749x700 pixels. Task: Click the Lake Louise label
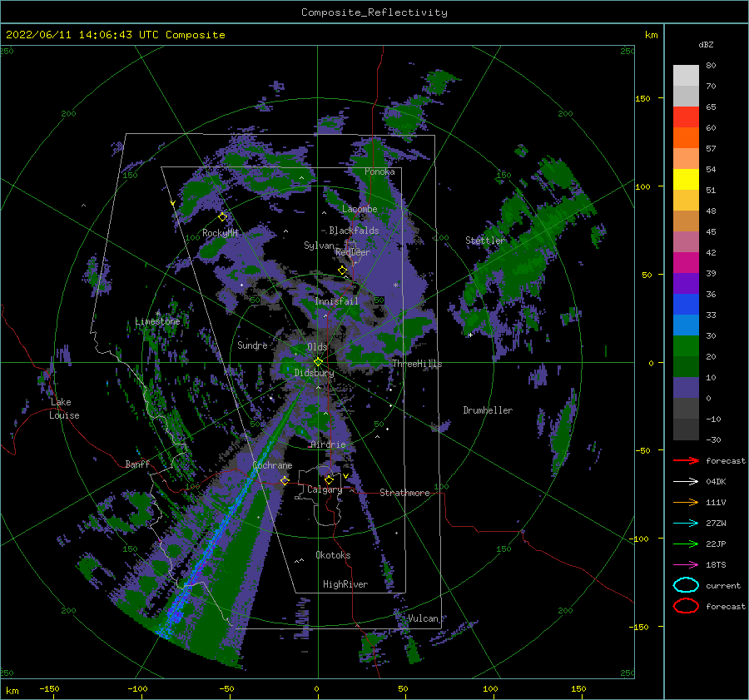pos(64,409)
